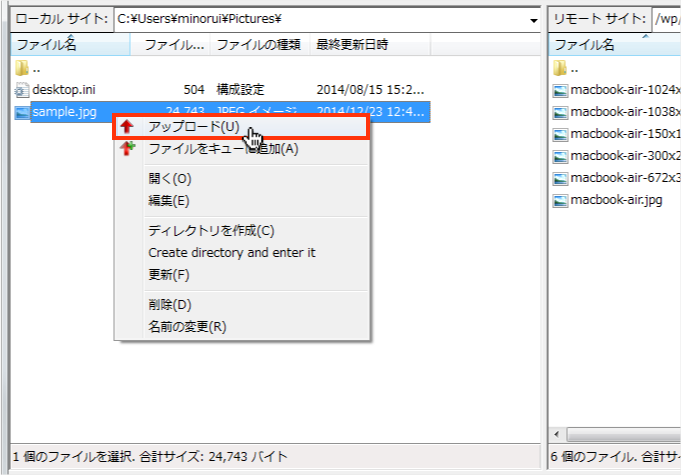Select remote file macbook-air-1024x
This screenshot has width=681, height=475.
(x=625, y=90)
